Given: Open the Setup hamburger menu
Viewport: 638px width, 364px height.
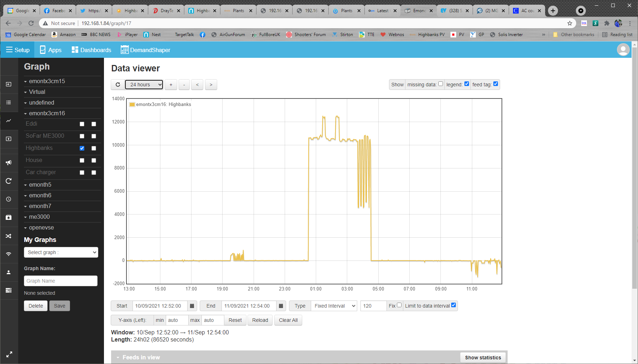Looking at the screenshot, I should click(18, 50).
